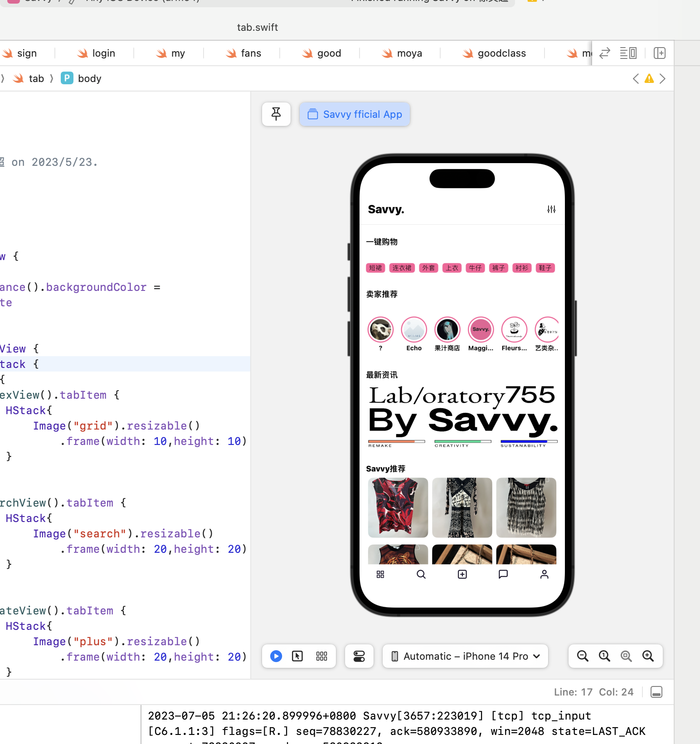Zoom in the preview canvas
This screenshot has height=744, width=700.
[x=648, y=656]
